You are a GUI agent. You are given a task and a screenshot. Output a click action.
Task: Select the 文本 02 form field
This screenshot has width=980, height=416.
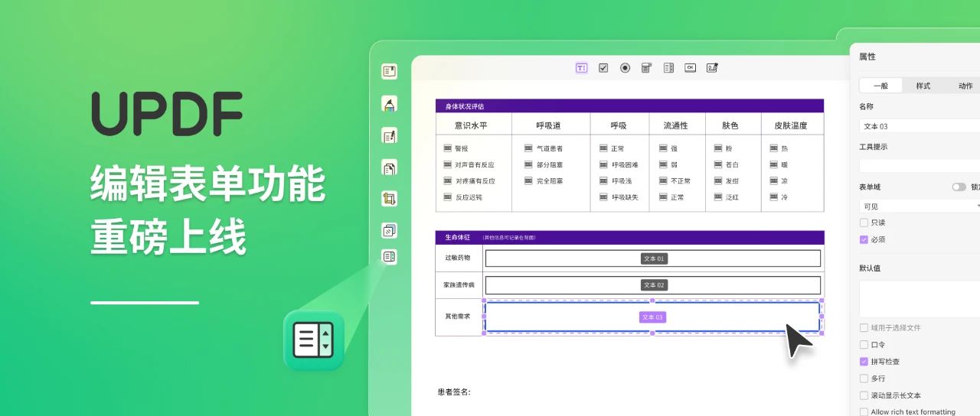(x=653, y=285)
